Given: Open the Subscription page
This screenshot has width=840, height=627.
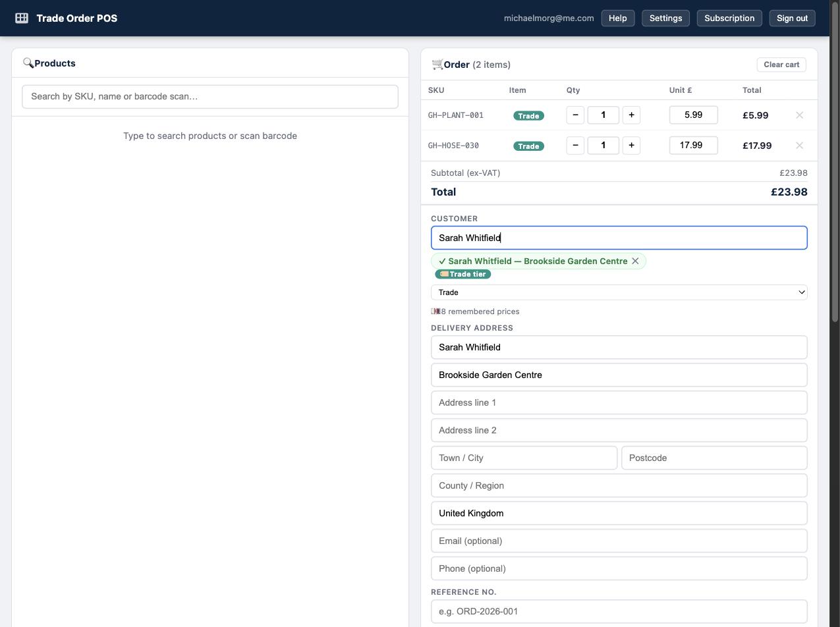Looking at the screenshot, I should 729,18.
